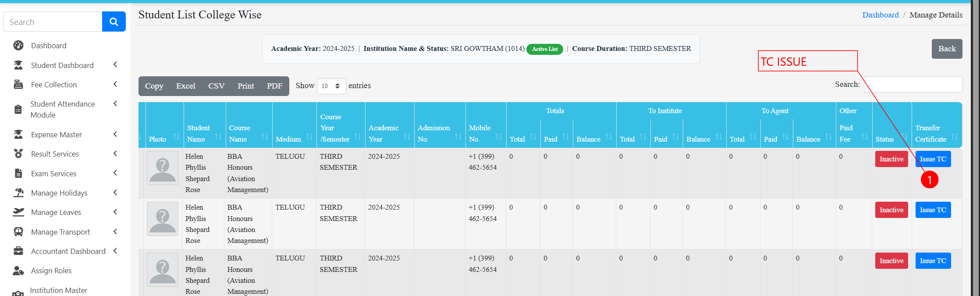Click the Manage Transport bus icon
Screen dimensions: 980x296
pos(18,232)
